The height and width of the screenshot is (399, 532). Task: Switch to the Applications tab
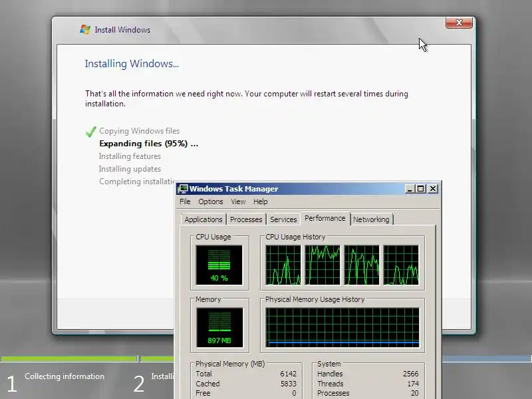[203, 219]
